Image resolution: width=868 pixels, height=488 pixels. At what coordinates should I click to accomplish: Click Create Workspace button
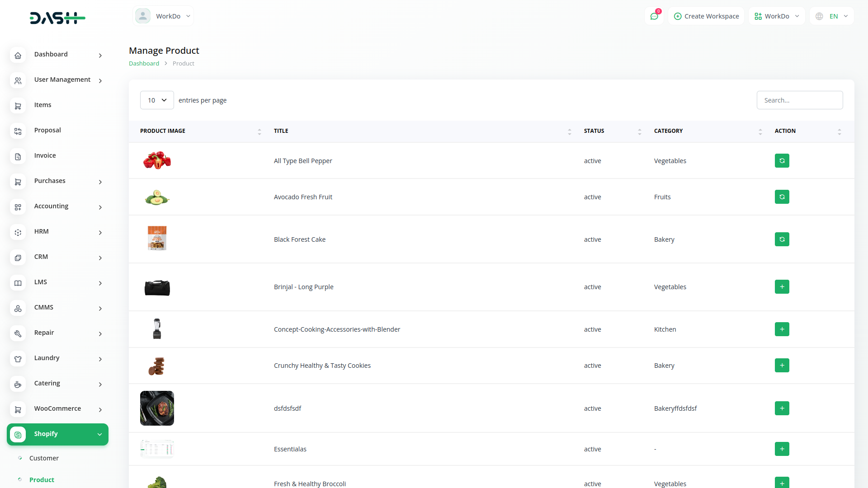706,16
